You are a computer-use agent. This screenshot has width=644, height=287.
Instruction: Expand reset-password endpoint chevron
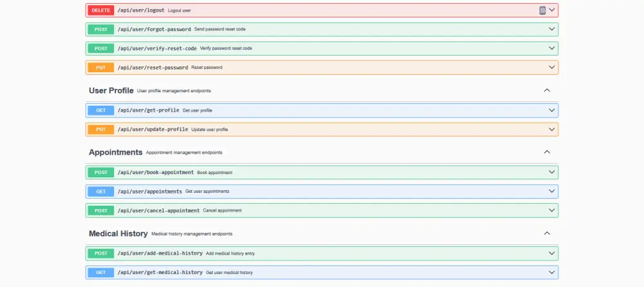552,67
